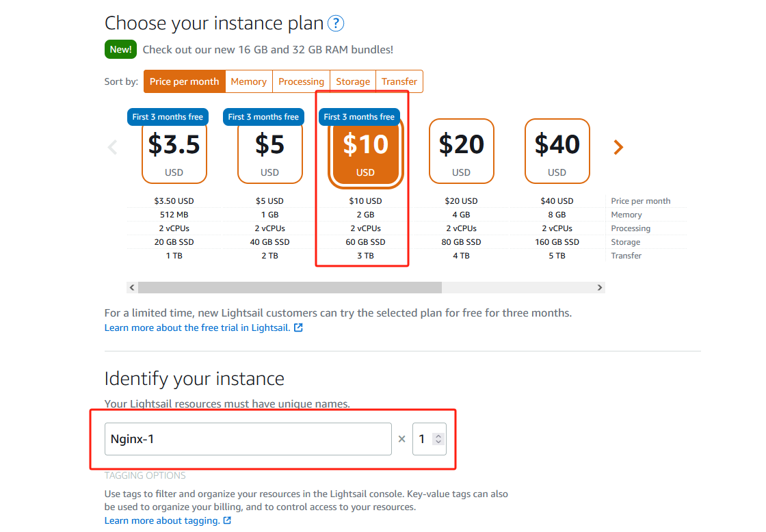The width and height of the screenshot is (766, 532).
Task: Open the instance plan help icon
Action: pyautogui.click(x=336, y=23)
